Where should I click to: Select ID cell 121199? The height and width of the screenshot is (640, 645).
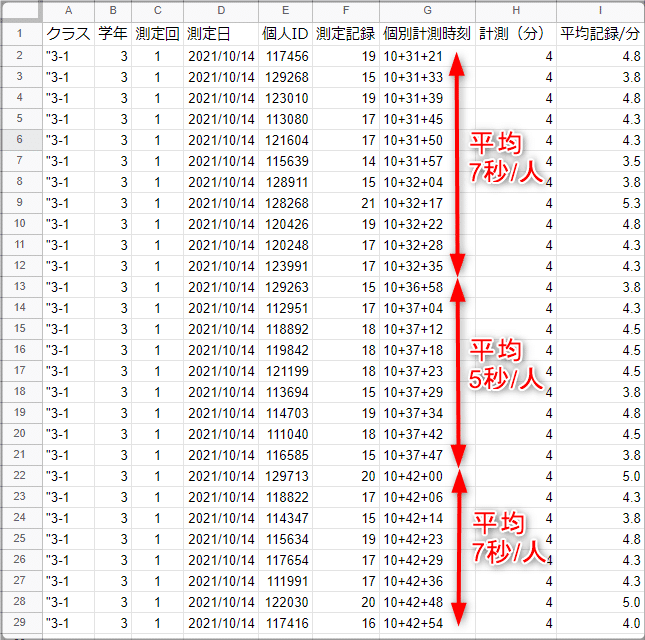coord(285,371)
